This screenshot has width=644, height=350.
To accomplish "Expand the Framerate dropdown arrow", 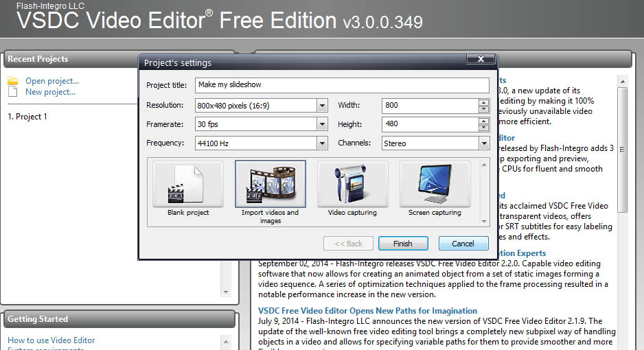I will coord(323,124).
